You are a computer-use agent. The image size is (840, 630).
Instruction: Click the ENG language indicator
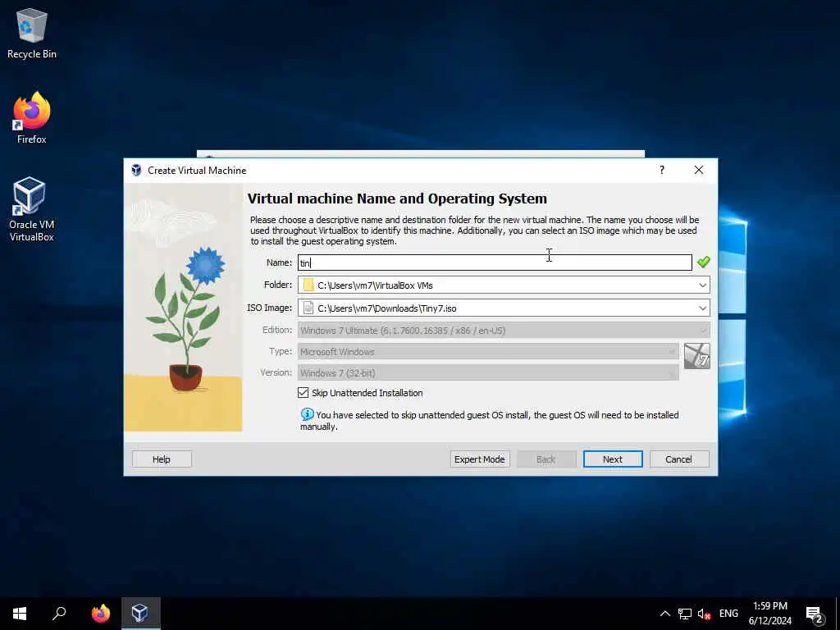pyautogui.click(x=728, y=614)
